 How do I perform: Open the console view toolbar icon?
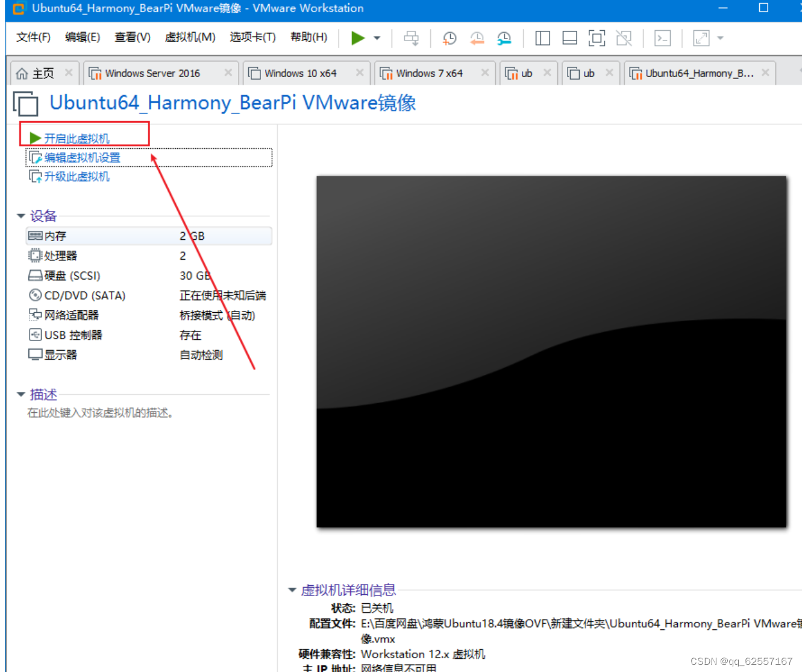coord(663,38)
